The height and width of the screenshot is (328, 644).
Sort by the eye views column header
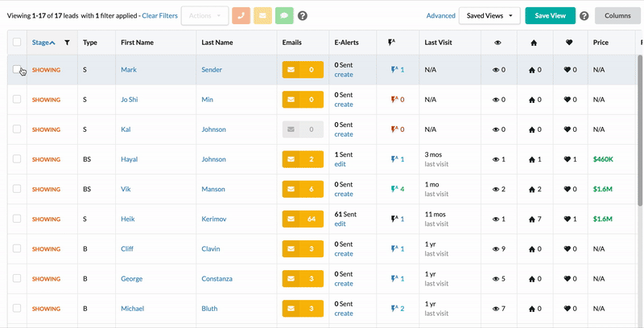(x=498, y=43)
